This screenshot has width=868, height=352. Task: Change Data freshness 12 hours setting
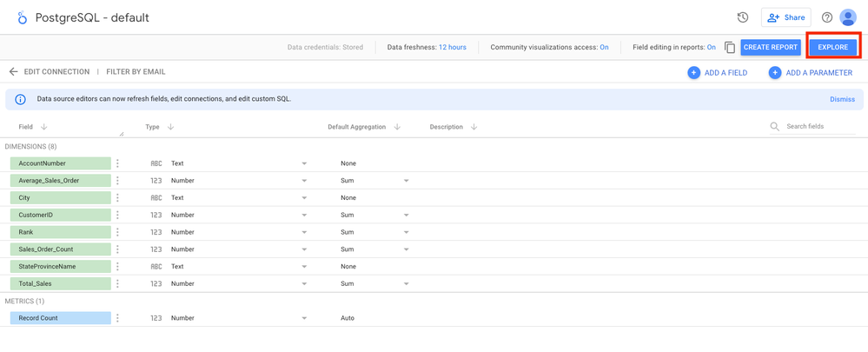point(452,48)
